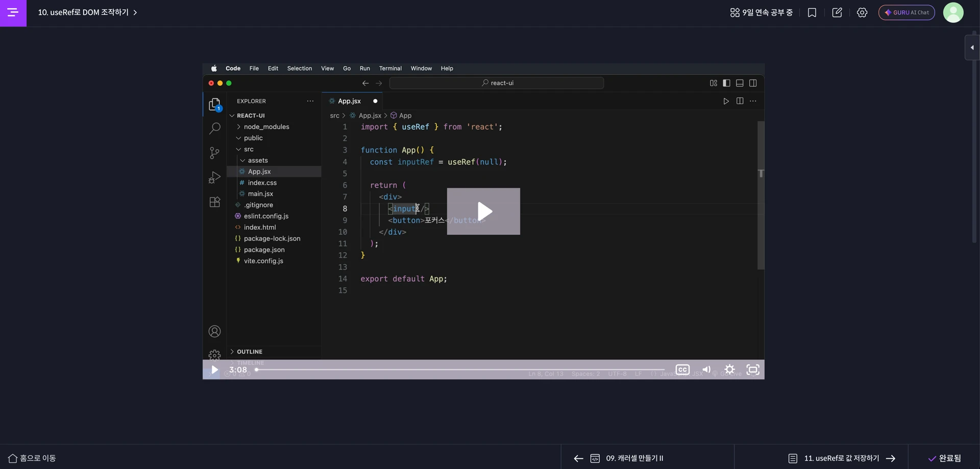This screenshot has width=980, height=469.
Task: Click the bookmark icon in top bar
Action: [812, 13]
